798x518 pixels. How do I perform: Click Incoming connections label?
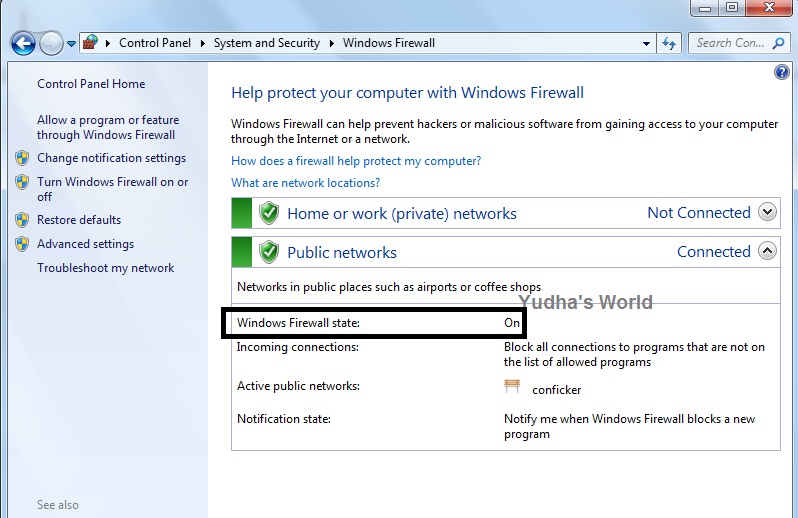pos(298,347)
